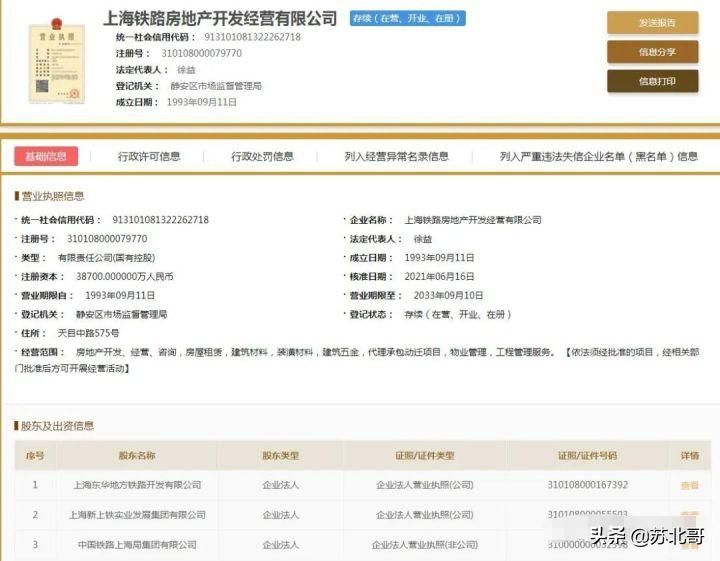The width and height of the screenshot is (720, 561).
Task: Click the 发送报告 button
Action: 652,22
